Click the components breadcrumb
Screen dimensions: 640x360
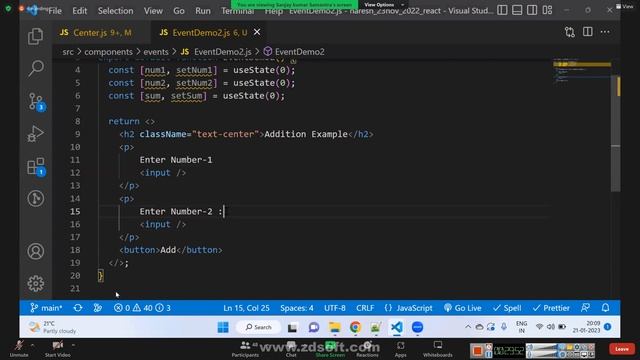[x=108, y=52]
